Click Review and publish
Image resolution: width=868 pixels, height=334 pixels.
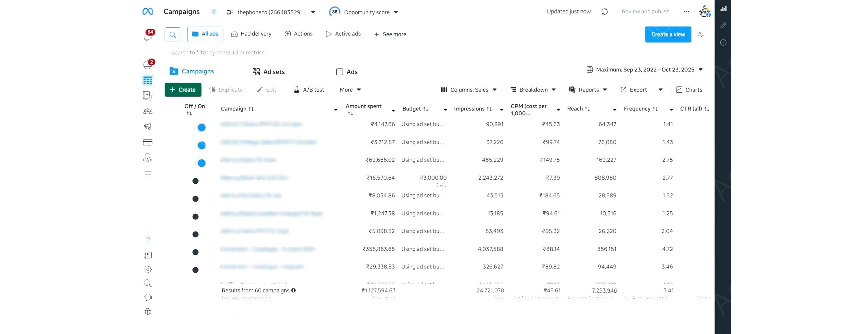[x=646, y=11]
